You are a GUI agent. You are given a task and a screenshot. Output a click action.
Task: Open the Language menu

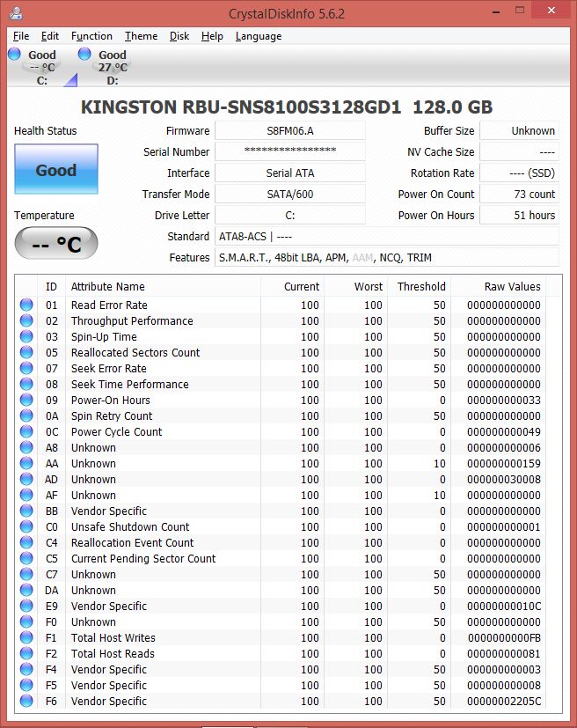pyautogui.click(x=259, y=36)
